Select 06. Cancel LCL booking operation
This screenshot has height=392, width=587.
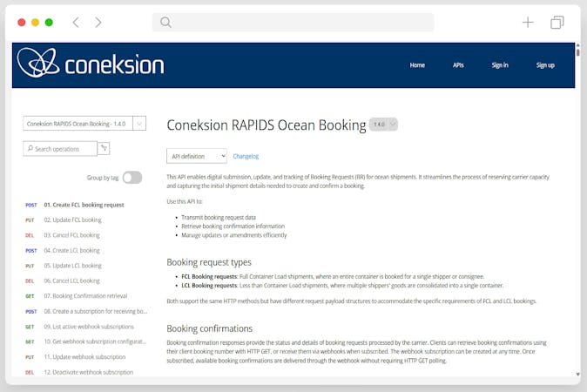coord(72,280)
